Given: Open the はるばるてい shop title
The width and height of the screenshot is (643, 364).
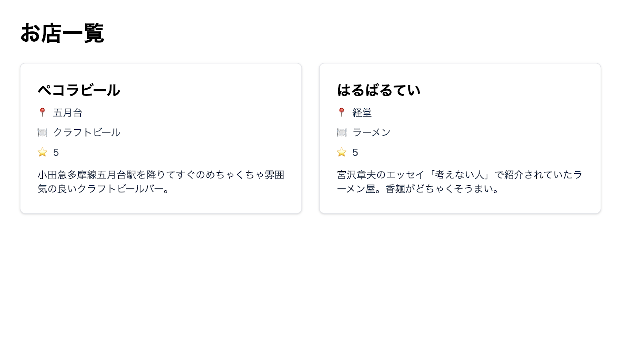Looking at the screenshot, I should point(378,90).
